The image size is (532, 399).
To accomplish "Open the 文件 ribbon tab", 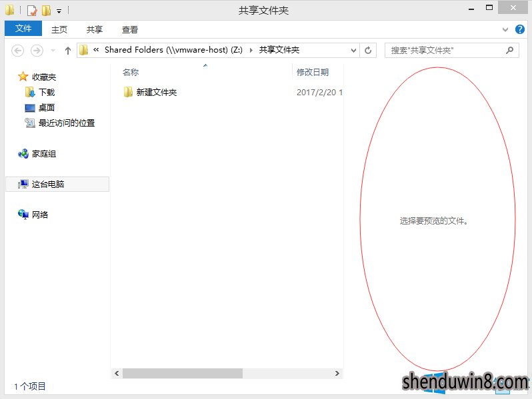I will (23, 29).
